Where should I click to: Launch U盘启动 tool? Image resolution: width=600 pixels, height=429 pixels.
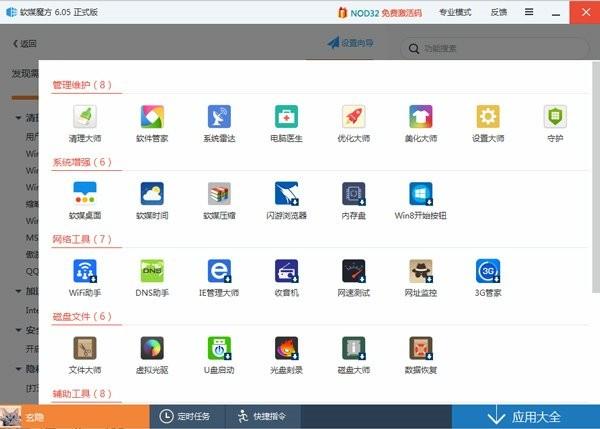(x=219, y=355)
